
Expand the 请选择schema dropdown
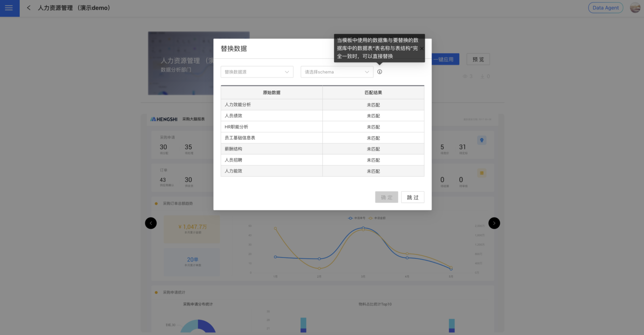coord(337,72)
